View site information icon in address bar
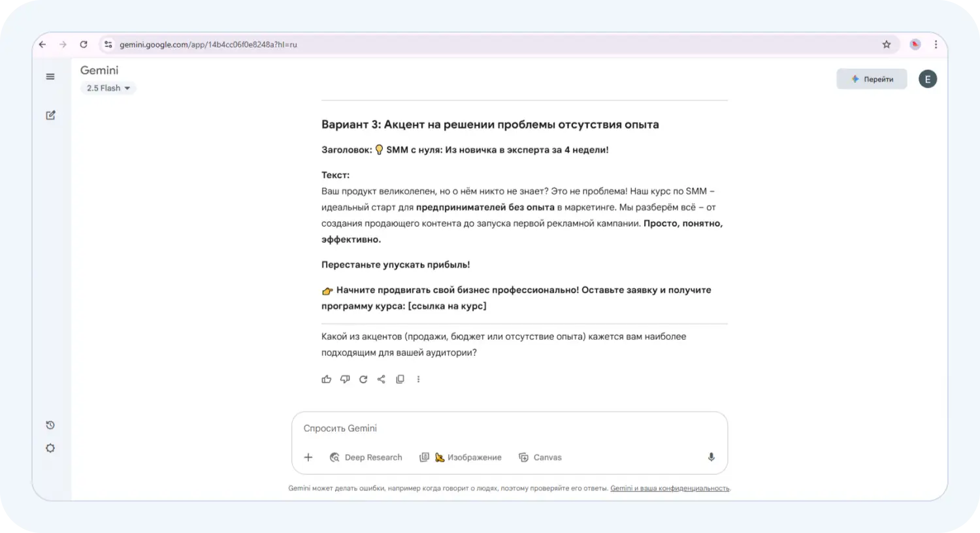The width and height of the screenshot is (980, 533). pos(108,44)
